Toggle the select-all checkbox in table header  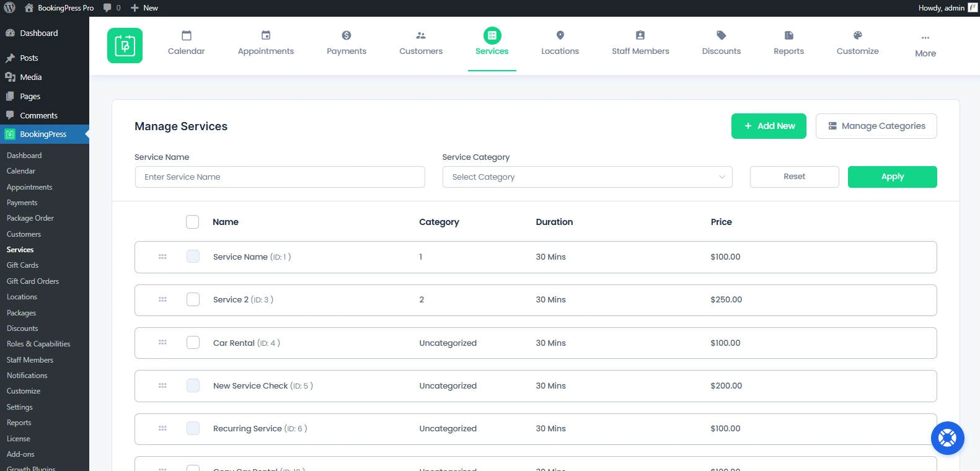193,222
